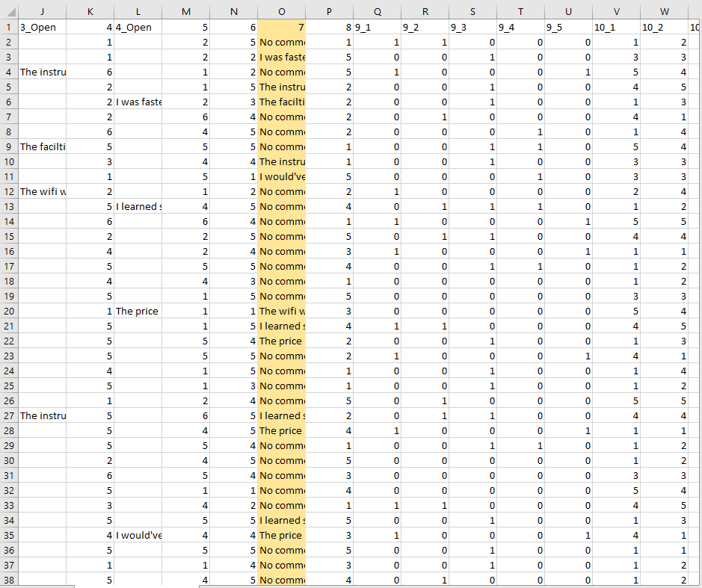Click the row 12 header
702x588 pixels.
point(8,192)
